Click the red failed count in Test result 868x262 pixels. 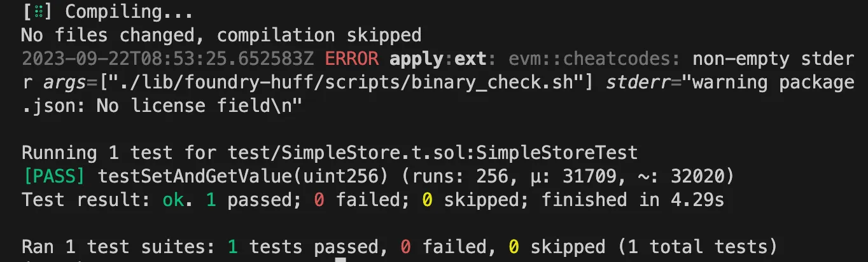[319, 200]
